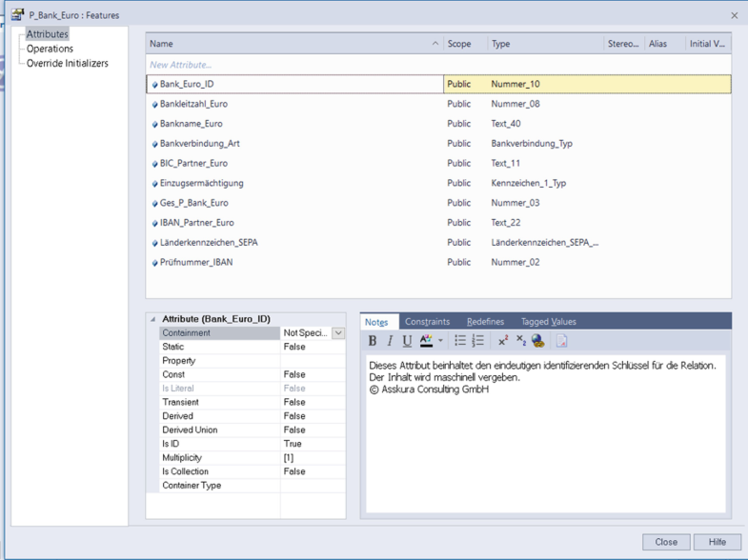Viewport: 748px width, 560px height.
Task: Click the Länderkennzeichen_SEPA attribute icon
Action: tap(154, 243)
